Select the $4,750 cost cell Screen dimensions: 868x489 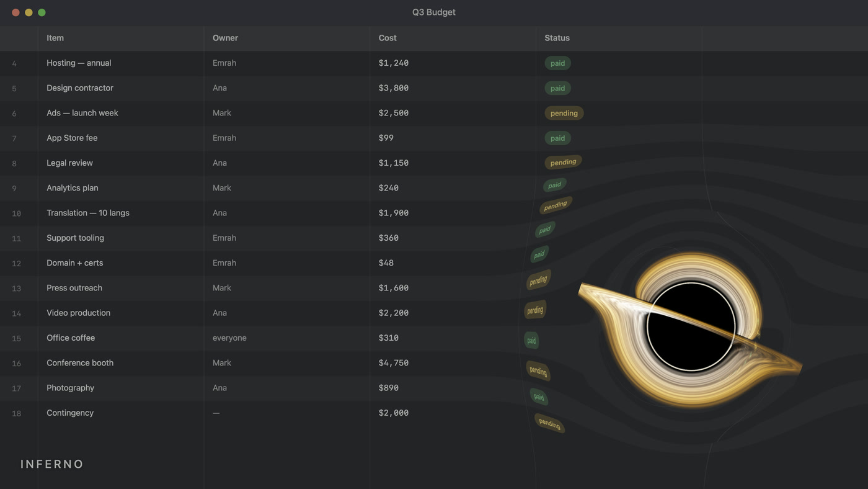(453, 363)
